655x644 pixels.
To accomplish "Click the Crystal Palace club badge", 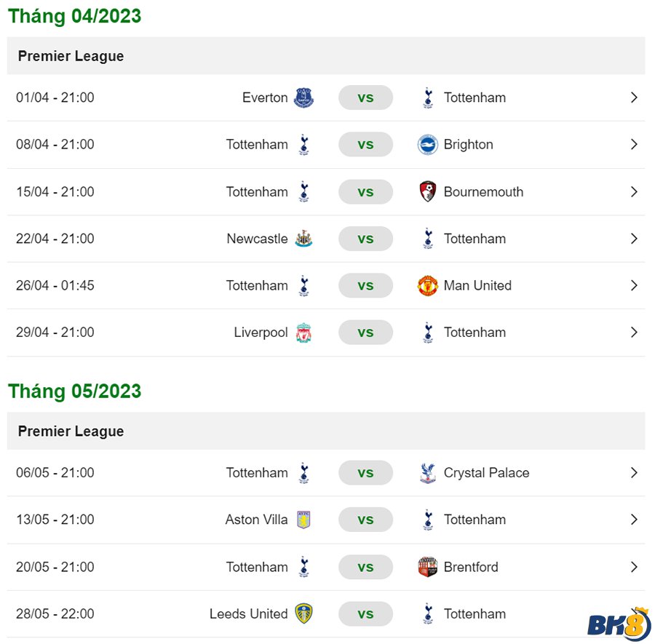I will coord(428,472).
